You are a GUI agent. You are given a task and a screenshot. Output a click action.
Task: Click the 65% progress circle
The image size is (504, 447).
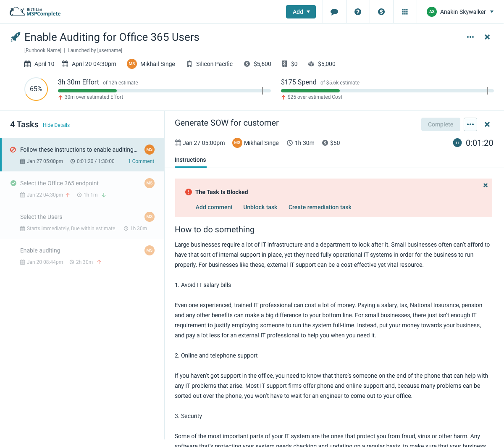pyautogui.click(x=36, y=89)
